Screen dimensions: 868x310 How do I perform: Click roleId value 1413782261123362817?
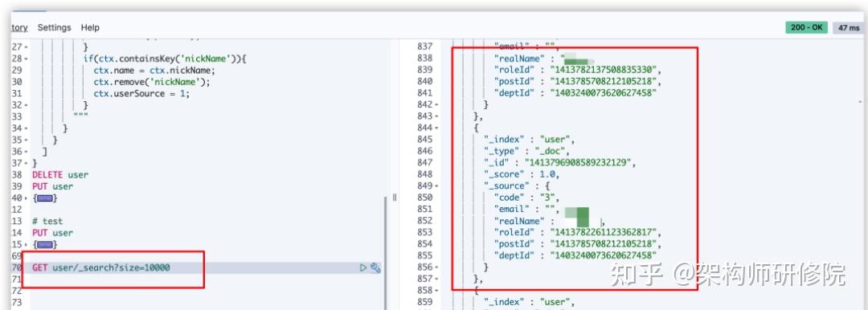coord(604,233)
